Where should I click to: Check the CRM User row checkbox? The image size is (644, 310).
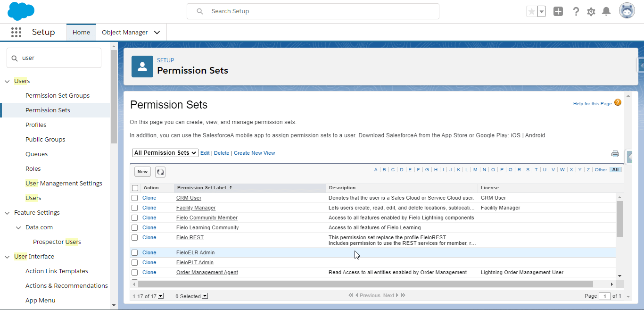tap(135, 198)
